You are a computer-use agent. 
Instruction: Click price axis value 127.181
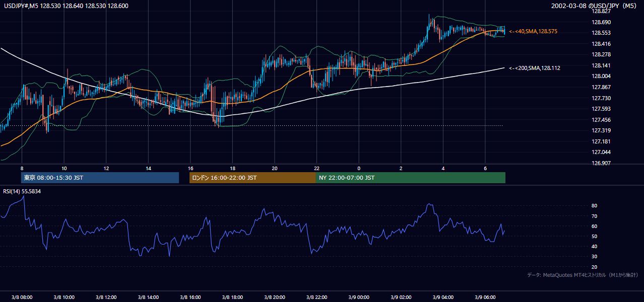[x=601, y=141]
